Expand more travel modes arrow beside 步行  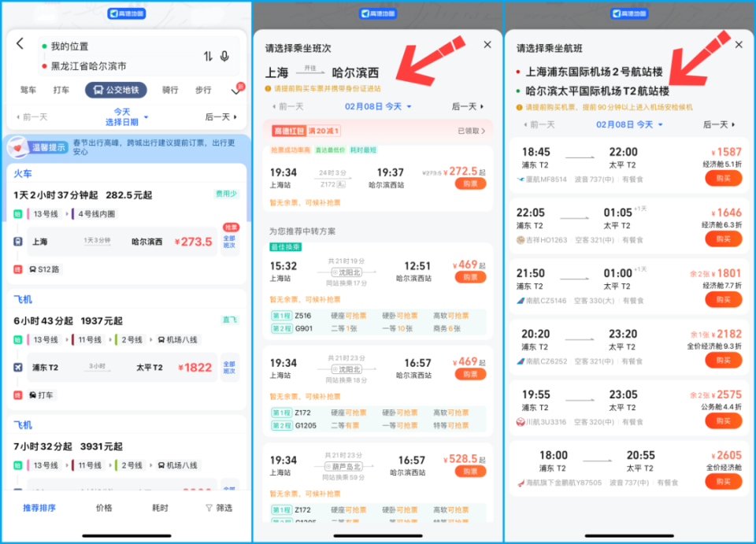(235, 91)
